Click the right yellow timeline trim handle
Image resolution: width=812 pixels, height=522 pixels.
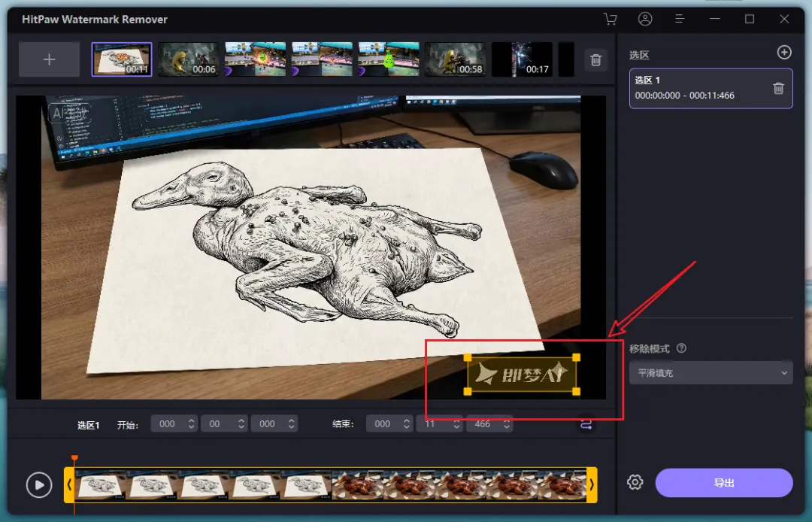[592, 484]
